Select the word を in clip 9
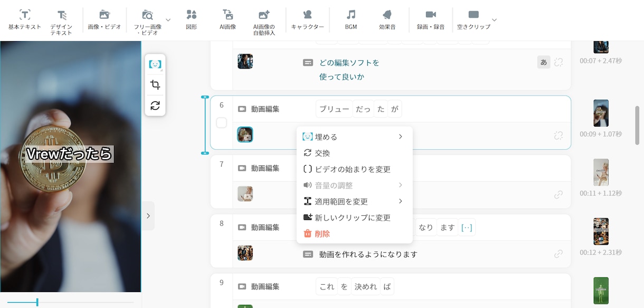Image resolution: width=644 pixels, height=308 pixels. 345,287
